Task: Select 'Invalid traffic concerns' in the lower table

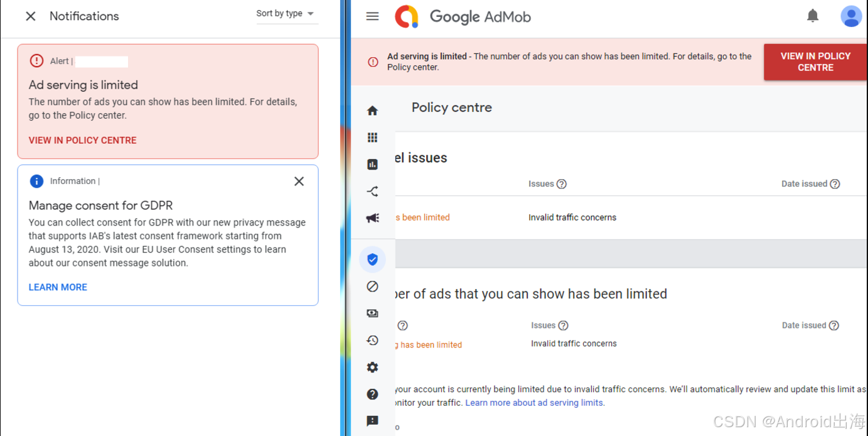Action: pyautogui.click(x=574, y=344)
